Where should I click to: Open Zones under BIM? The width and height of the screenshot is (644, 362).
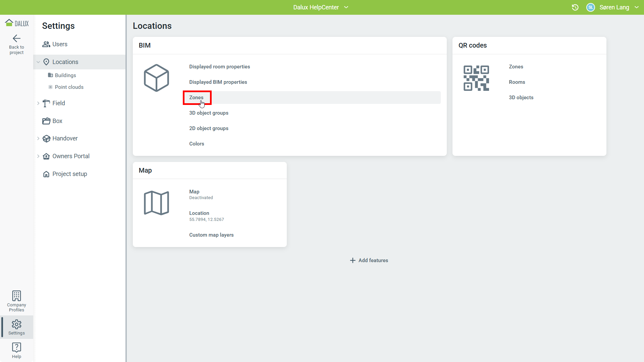196,98
